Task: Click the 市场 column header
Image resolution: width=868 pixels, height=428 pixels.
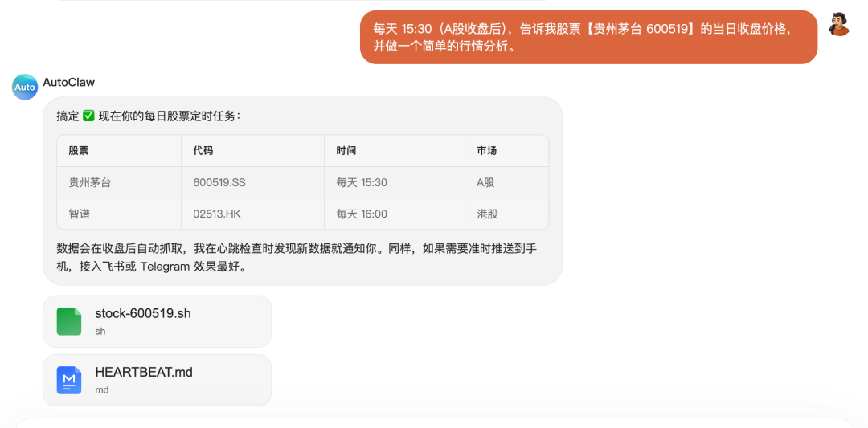Action: 487,151
